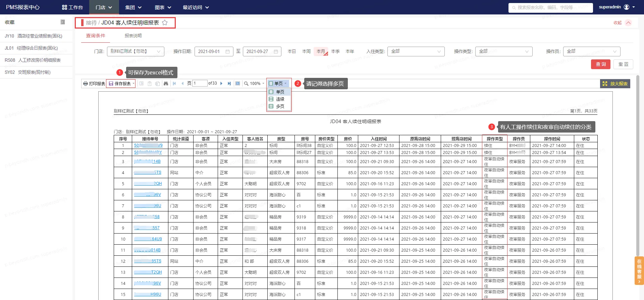Open the 门店 store selector dropdown
644x300 pixels.
(136, 51)
